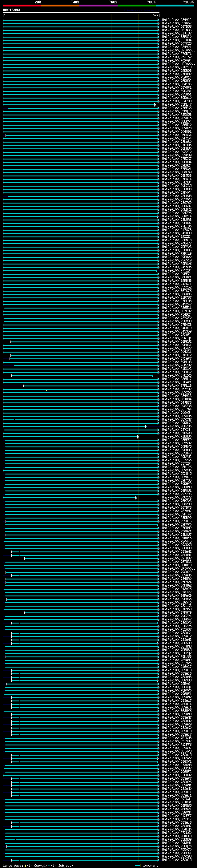Click the purple ~60% identity legend bar
The height and width of the screenshot is (868, 197).
pyautogui.click(x=98, y=6)
